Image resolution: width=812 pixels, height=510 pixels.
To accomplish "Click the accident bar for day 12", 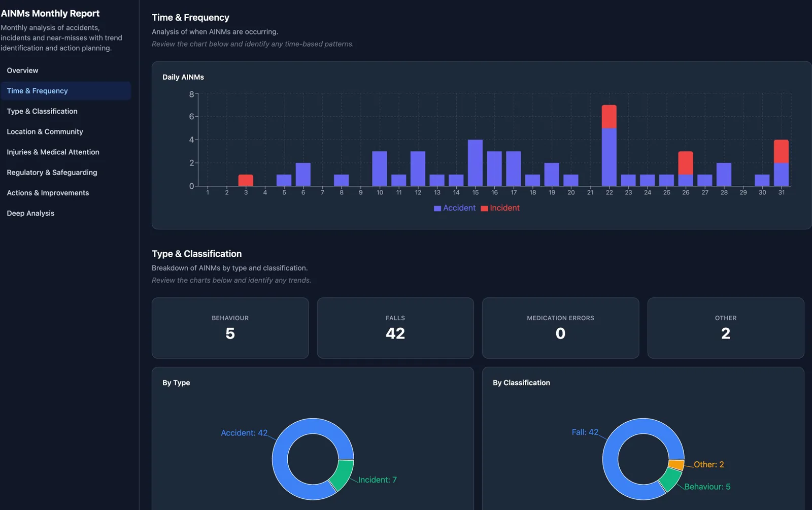I will pos(418,168).
